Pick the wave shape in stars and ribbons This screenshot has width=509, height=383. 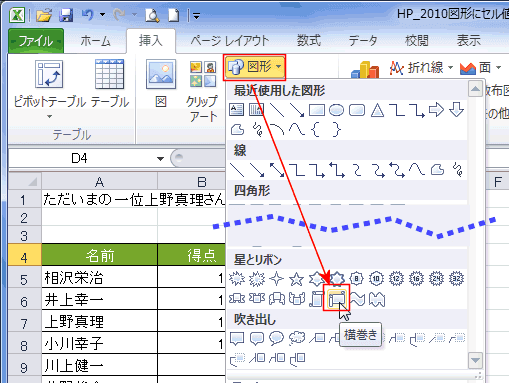pos(357,299)
